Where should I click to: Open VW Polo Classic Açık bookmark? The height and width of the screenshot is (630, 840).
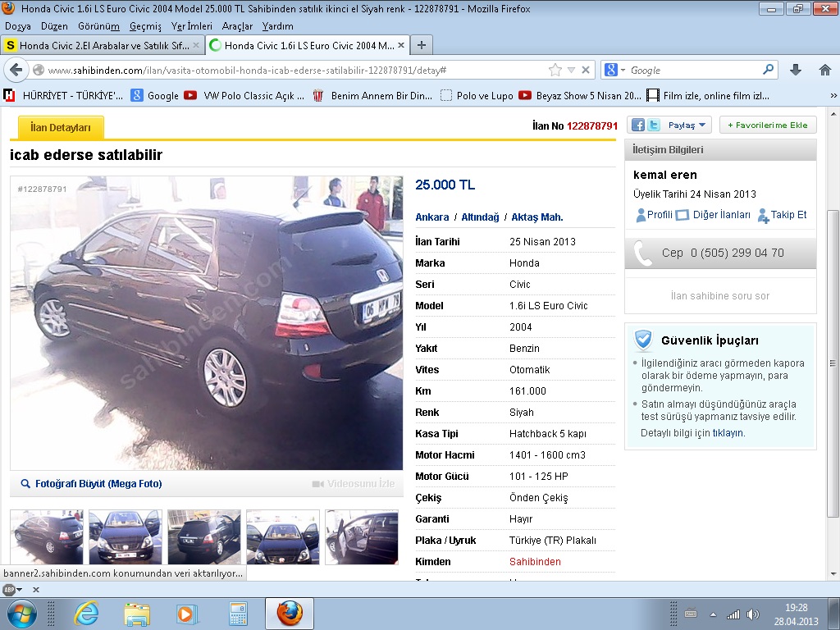[x=244, y=96]
